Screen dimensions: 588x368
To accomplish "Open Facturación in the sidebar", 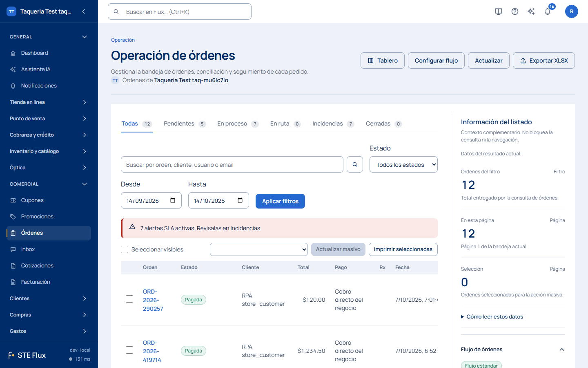I will [x=49, y=282].
